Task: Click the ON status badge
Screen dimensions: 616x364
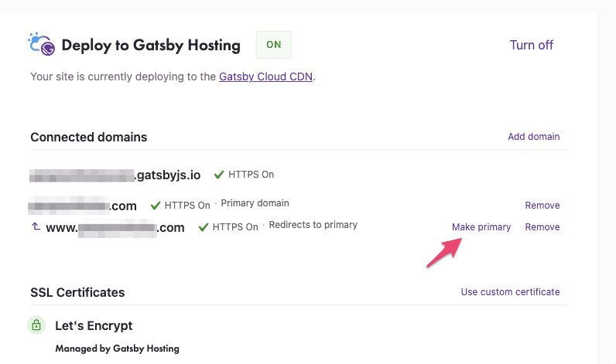Action: pos(274,45)
